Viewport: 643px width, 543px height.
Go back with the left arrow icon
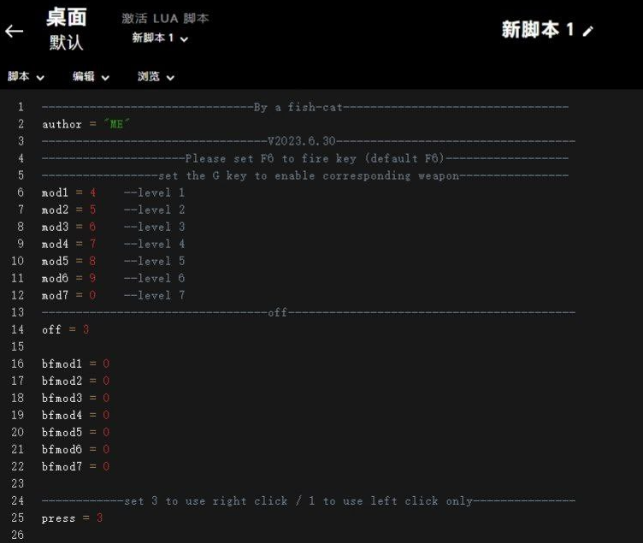point(14,31)
